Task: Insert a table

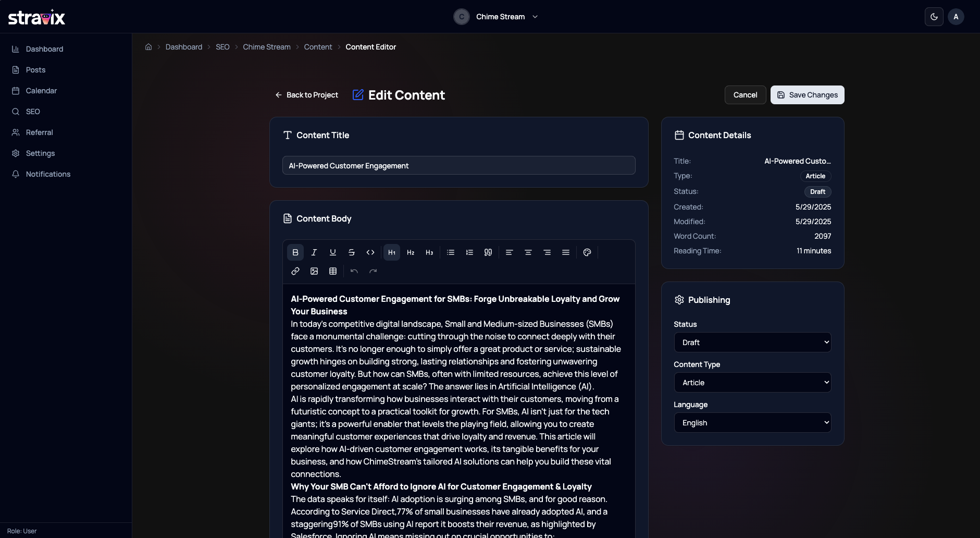Action: pos(333,271)
